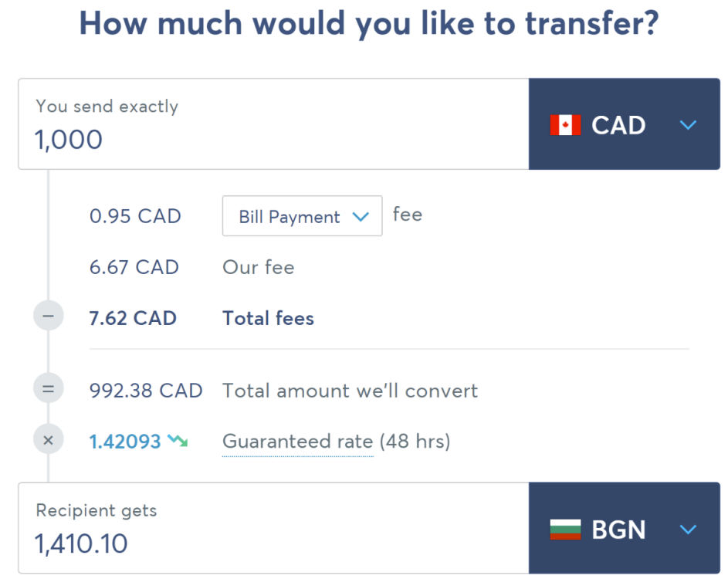Screen dimensions: 728x579
Task: Expand the Bill Payment method dropdown
Action: [302, 216]
